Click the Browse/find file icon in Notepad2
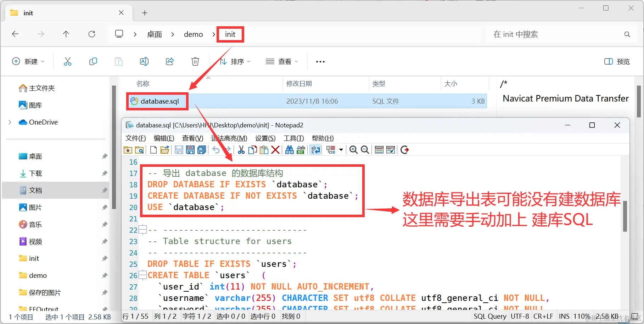Viewport: 644px width, 324px height. [x=139, y=150]
